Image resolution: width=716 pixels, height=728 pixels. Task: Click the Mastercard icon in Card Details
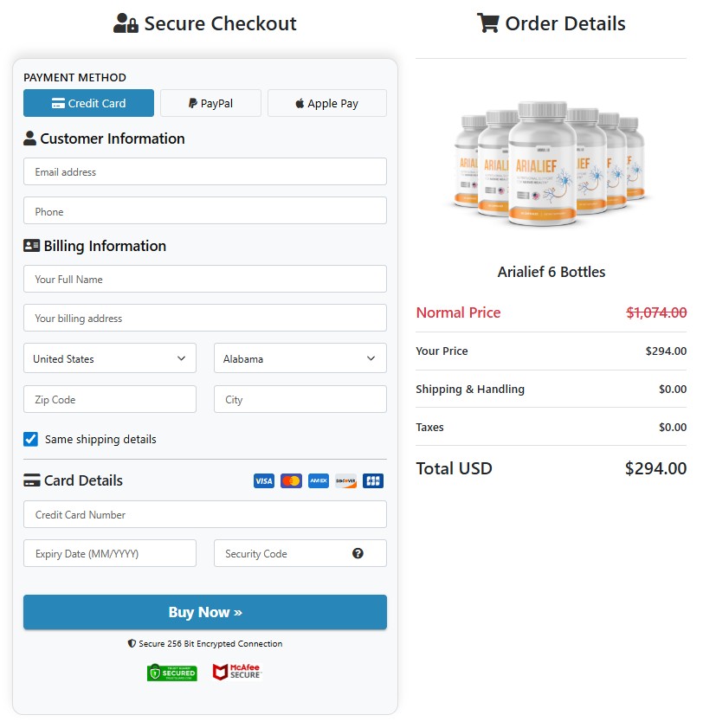point(291,480)
